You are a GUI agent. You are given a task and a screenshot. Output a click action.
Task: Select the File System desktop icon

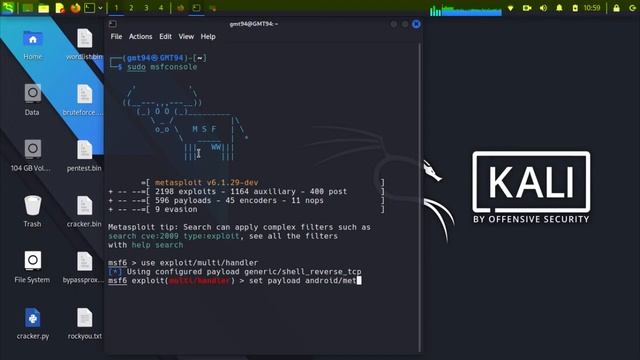32,267
